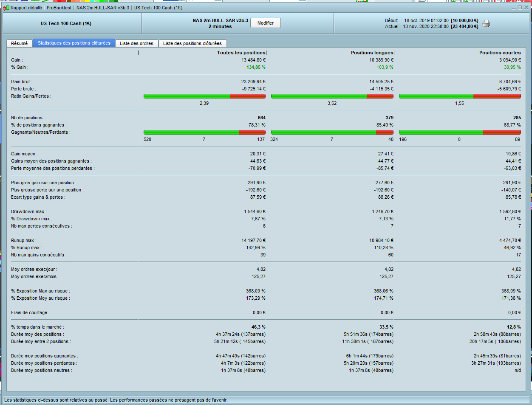The image size is (532, 405).
Task: Click the NAS 2m HULL-SAR v3b.3 strategy name
Action: (x=220, y=20)
